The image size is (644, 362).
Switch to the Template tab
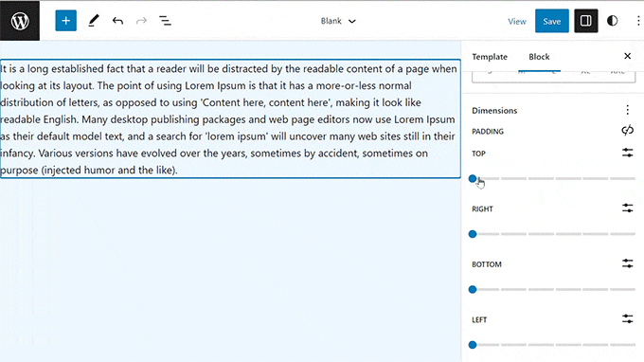click(490, 57)
